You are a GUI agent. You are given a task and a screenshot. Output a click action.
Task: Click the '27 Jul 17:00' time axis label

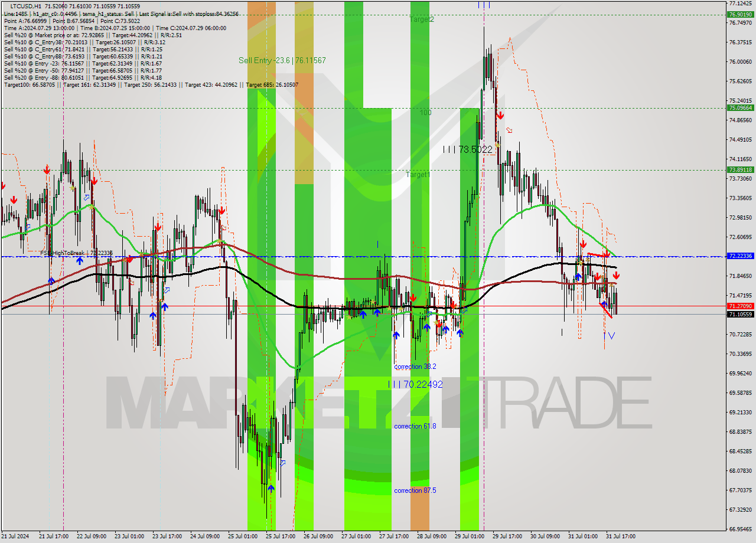coord(394,537)
